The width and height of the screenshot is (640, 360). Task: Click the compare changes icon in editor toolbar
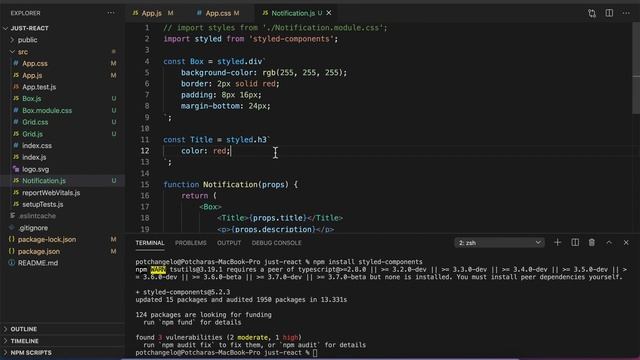[592, 13]
